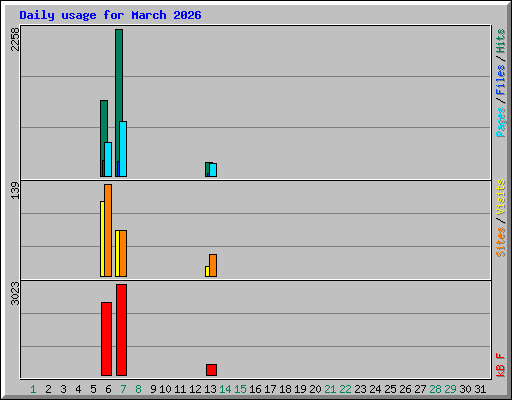The height and width of the screenshot is (400, 512).
Task: Click day label "19" on the axis
Action: click(x=300, y=389)
